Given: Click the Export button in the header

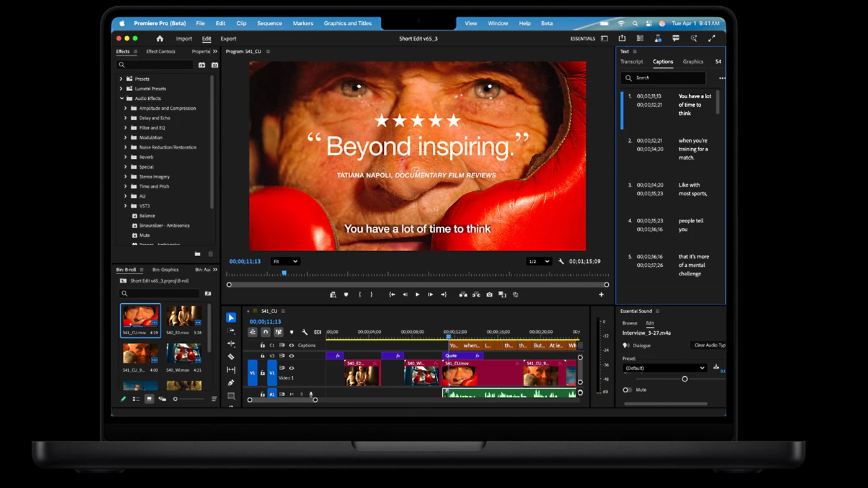Looking at the screenshot, I should coord(228,38).
